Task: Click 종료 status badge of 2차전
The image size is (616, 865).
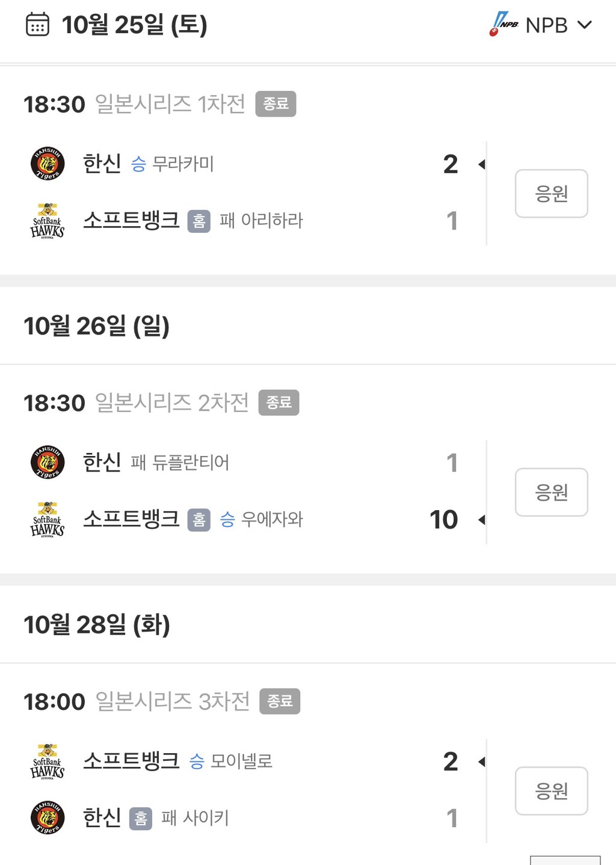Action: point(279,402)
